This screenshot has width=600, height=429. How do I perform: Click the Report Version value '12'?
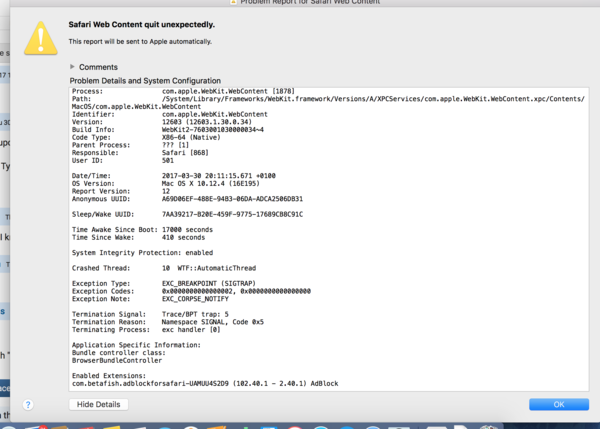click(x=166, y=191)
